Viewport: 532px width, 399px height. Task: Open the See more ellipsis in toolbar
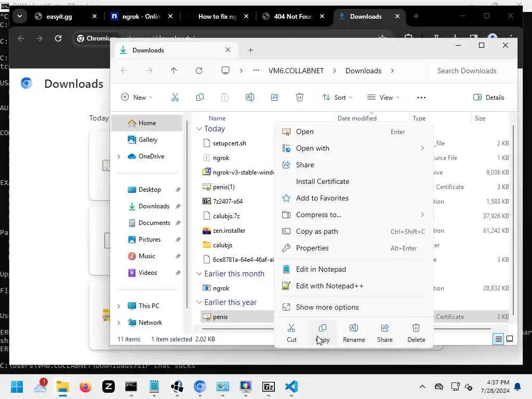tap(421, 98)
